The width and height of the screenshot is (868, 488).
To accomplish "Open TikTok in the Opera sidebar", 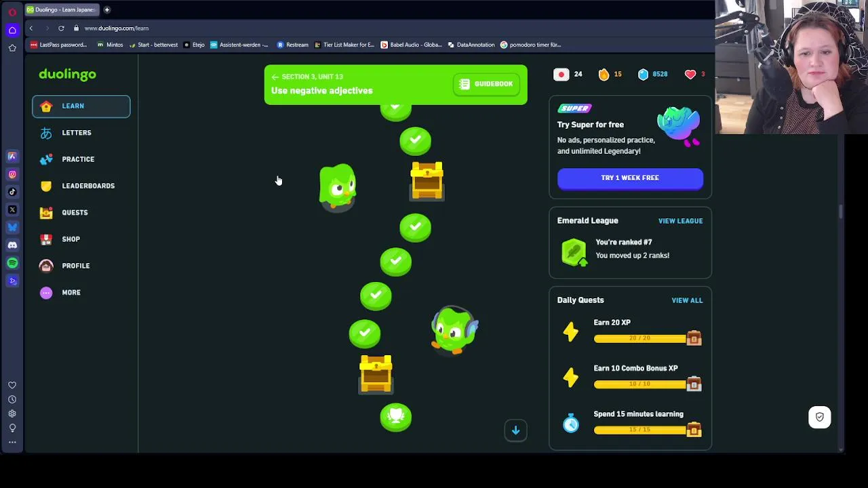I will pos(12,192).
